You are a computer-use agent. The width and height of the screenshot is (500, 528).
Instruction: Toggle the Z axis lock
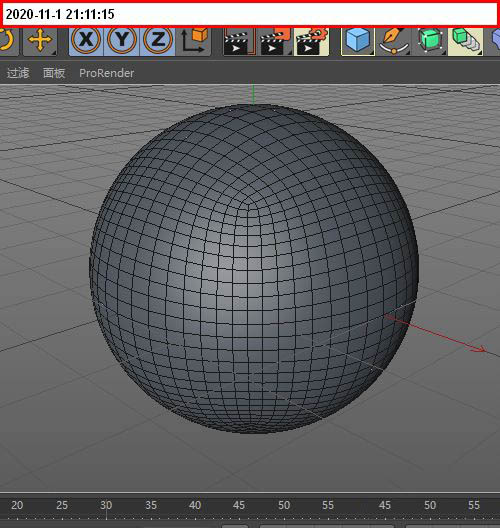158,40
